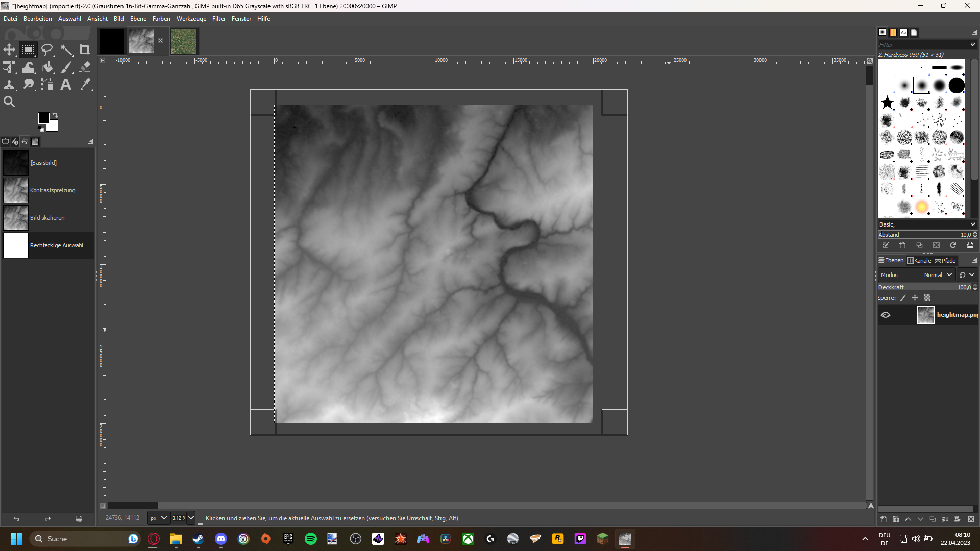980x551 pixels.
Task: Switch to the Kanäle tab
Action: click(x=919, y=261)
